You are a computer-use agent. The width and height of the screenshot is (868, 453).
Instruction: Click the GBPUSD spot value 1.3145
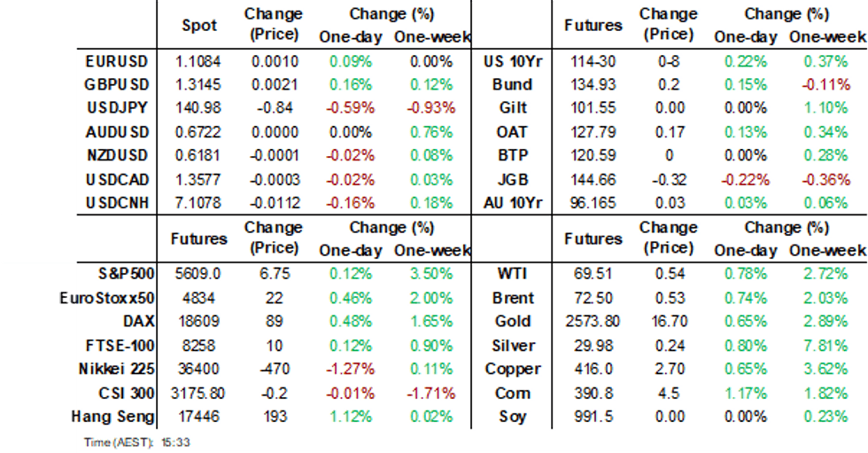pos(198,85)
